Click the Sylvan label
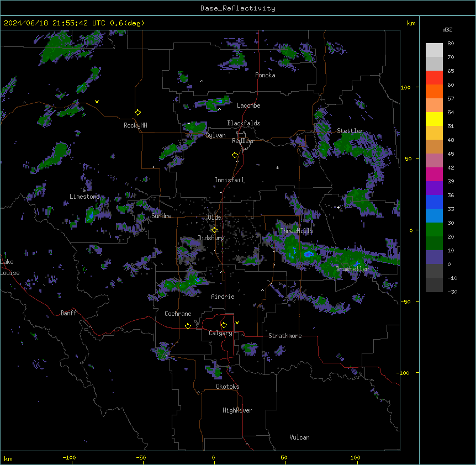The height and width of the screenshot is (465, 476). click(x=215, y=135)
